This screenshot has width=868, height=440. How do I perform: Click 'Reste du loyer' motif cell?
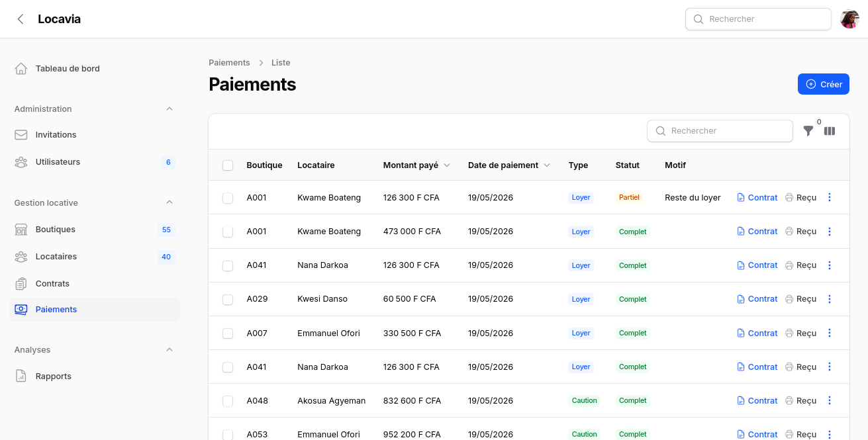click(693, 198)
